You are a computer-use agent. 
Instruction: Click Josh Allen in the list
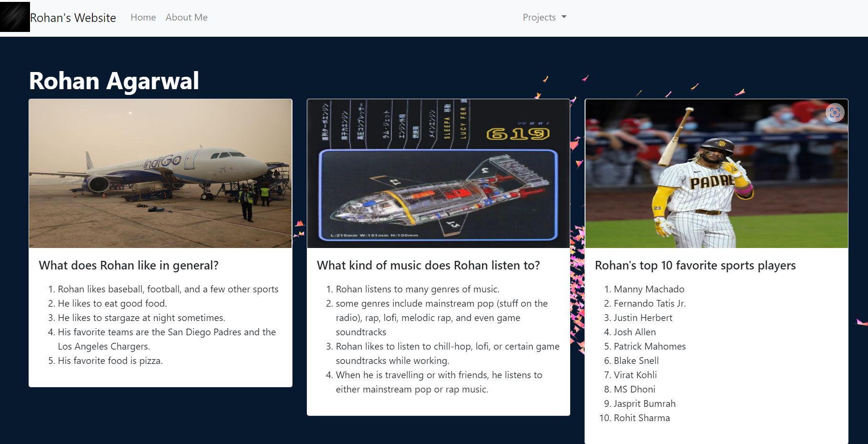pos(635,332)
